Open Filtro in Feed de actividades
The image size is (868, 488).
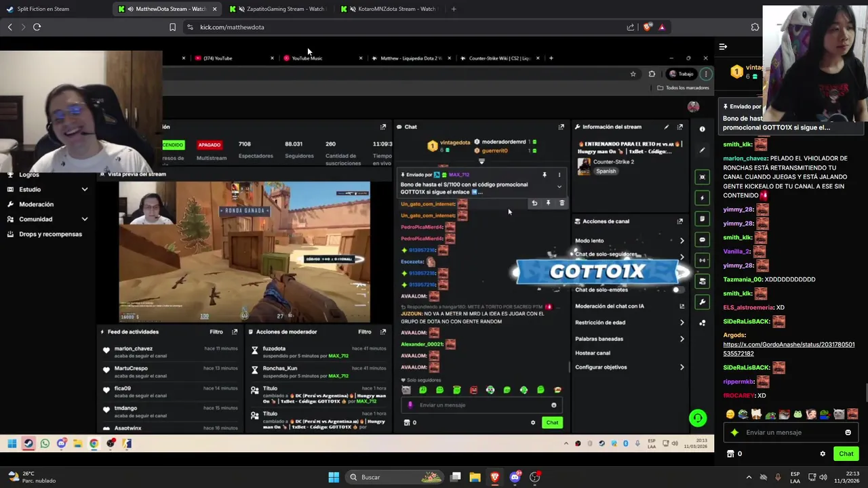(x=216, y=332)
